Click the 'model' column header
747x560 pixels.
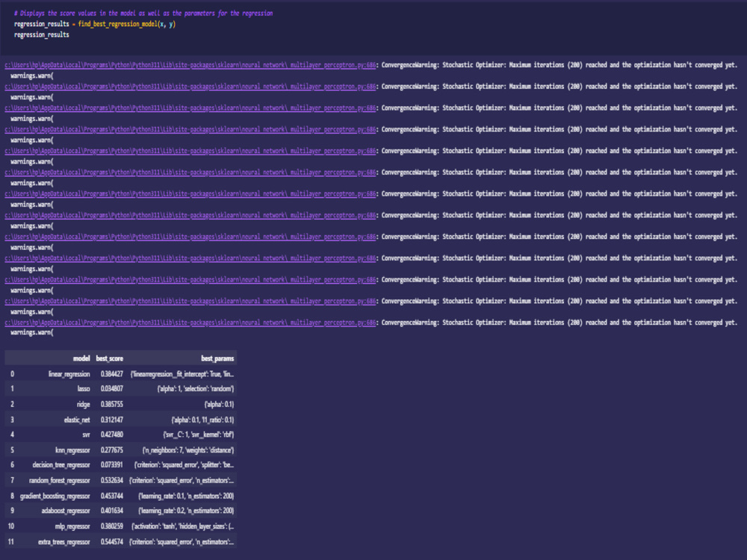[x=81, y=358]
